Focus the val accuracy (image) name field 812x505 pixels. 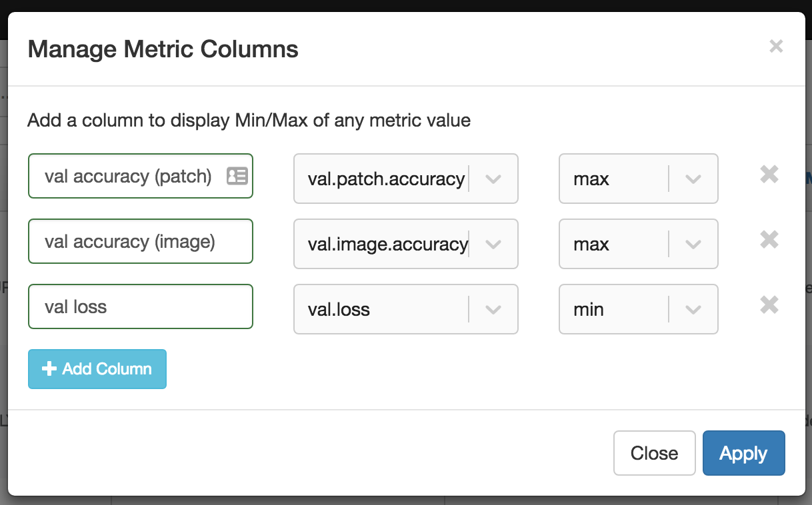[x=140, y=241]
